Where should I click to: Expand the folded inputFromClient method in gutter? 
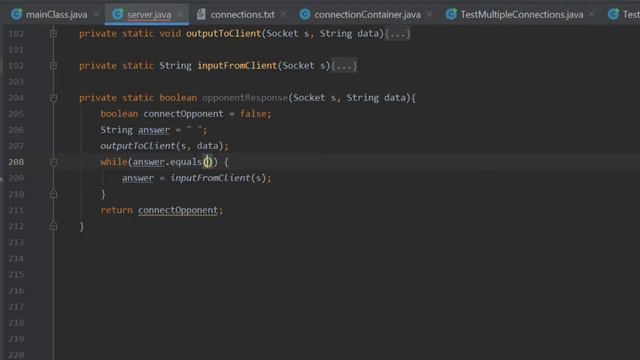coord(53,66)
